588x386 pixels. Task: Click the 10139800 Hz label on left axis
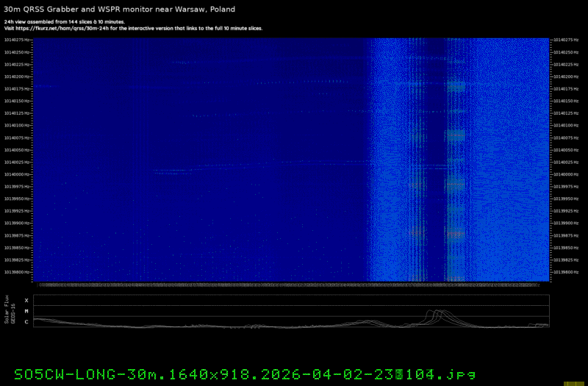(x=18, y=272)
